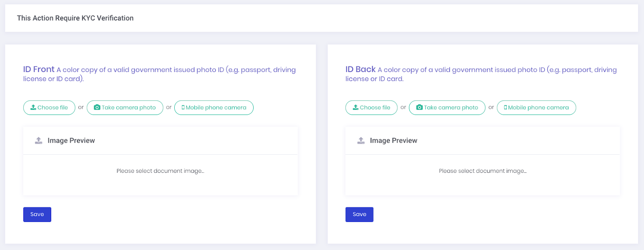Click the phone icon in ID Front's mobile option
Viewport: 644px width, 250px height.
coord(183,107)
